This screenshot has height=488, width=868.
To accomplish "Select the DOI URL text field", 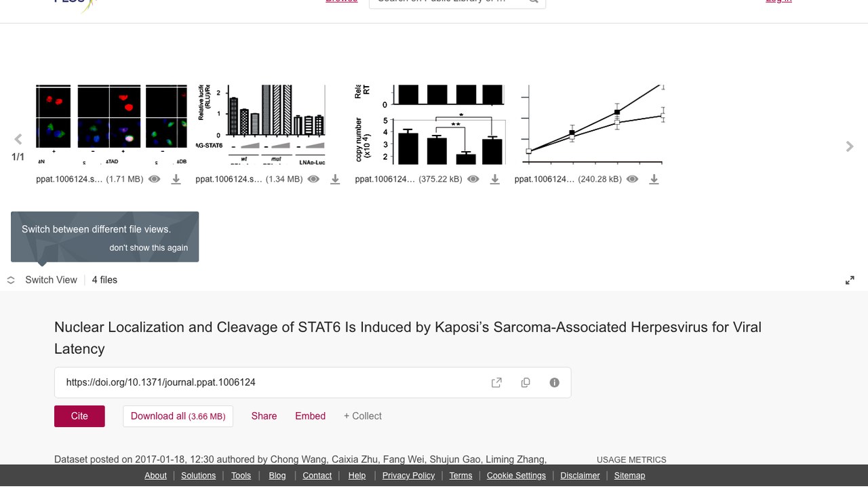I will [313, 382].
